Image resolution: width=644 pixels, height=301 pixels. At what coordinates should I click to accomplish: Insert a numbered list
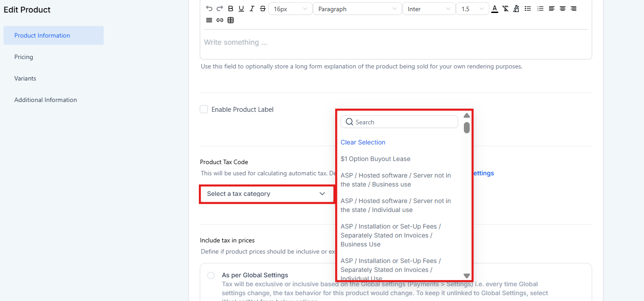pyautogui.click(x=540, y=8)
